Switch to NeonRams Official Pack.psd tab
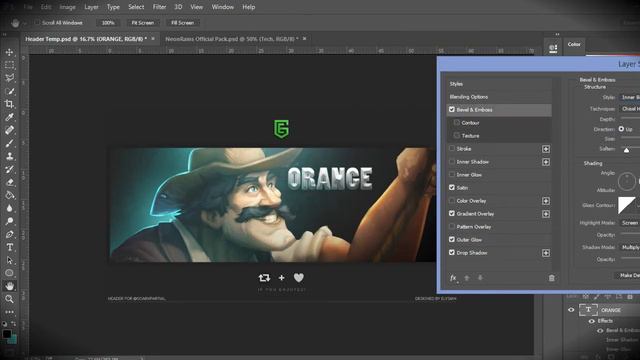The height and width of the screenshot is (360, 640). [231, 39]
